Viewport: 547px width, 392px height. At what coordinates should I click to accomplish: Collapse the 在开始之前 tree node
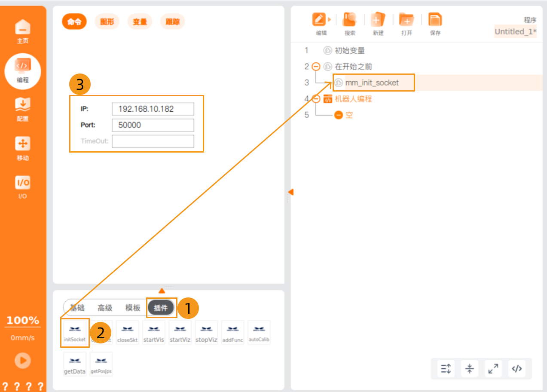pyautogui.click(x=316, y=67)
